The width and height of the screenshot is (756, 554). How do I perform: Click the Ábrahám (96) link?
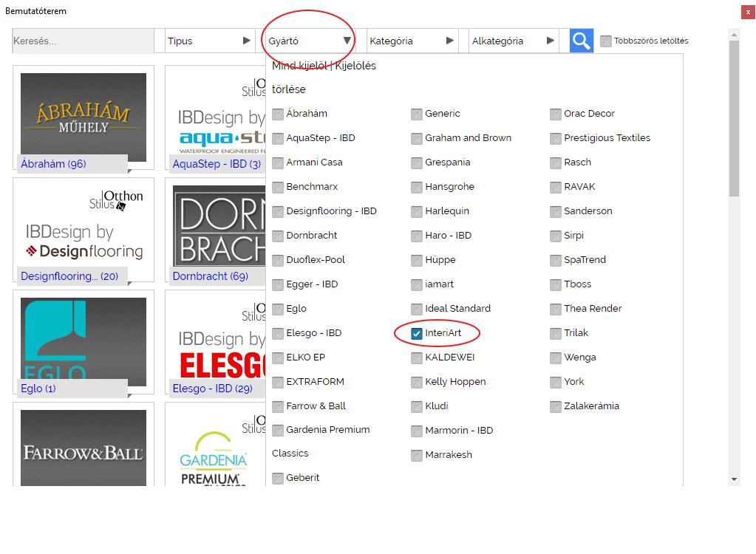coord(53,164)
